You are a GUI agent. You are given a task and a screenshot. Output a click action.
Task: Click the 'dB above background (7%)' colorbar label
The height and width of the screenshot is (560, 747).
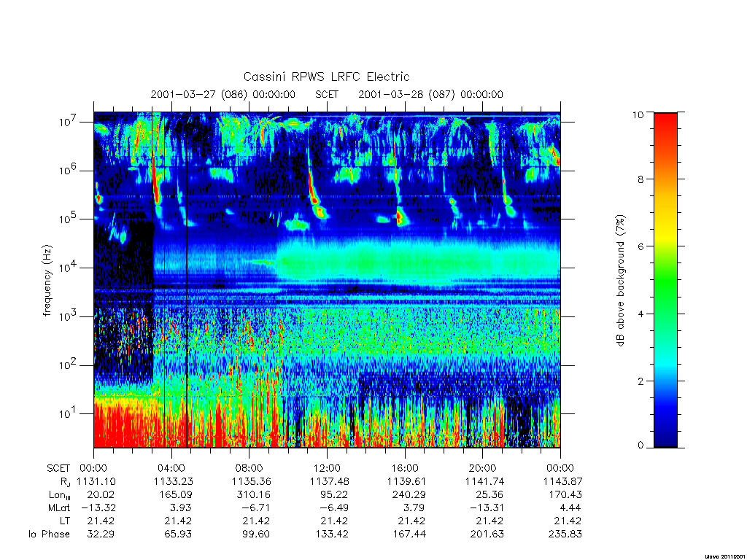click(620, 281)
